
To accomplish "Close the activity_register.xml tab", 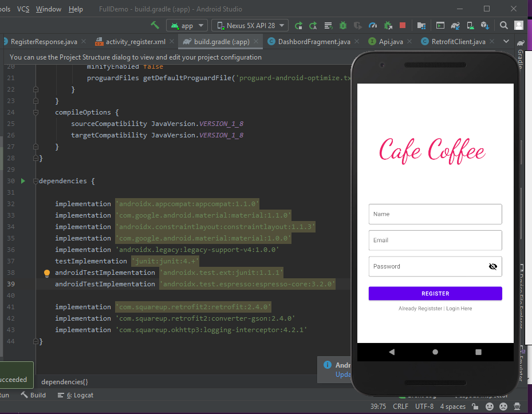I will 172,41.
